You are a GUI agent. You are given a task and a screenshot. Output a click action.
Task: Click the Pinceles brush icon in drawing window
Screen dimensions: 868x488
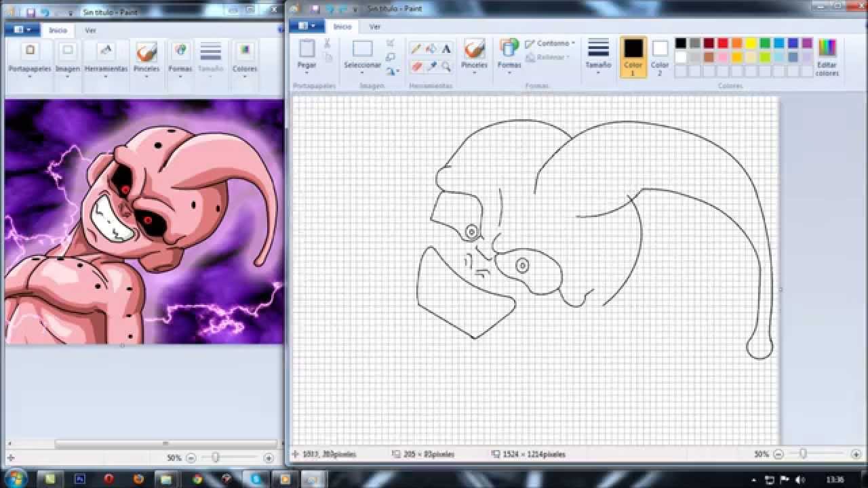click(x=474, y=48)
